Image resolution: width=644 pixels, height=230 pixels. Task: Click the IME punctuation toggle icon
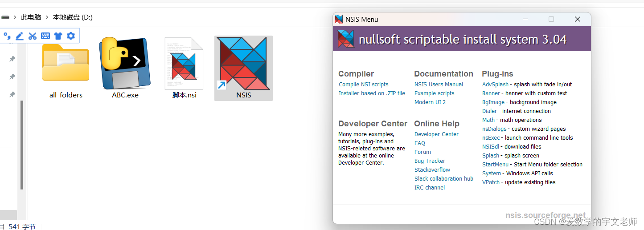(x=7, y=36)
